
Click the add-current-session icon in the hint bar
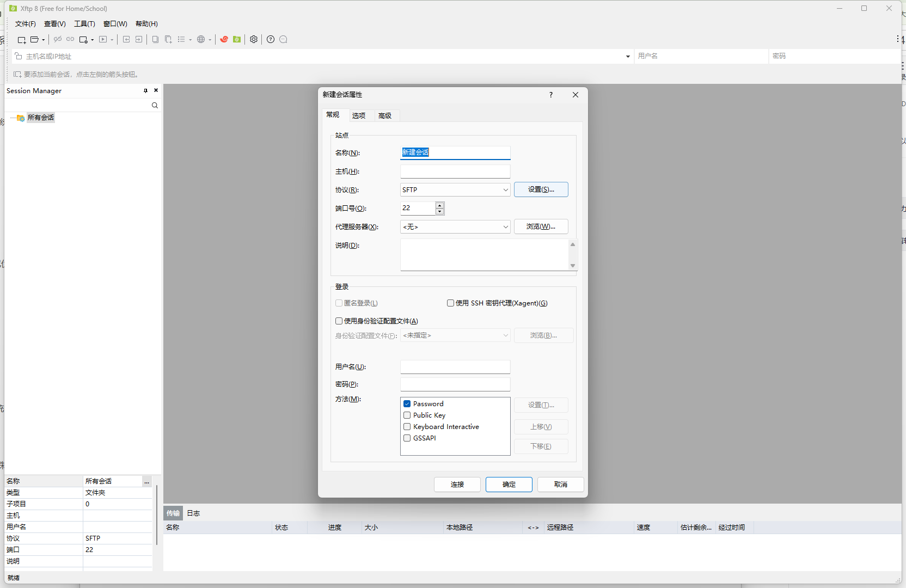pos(17,75)
